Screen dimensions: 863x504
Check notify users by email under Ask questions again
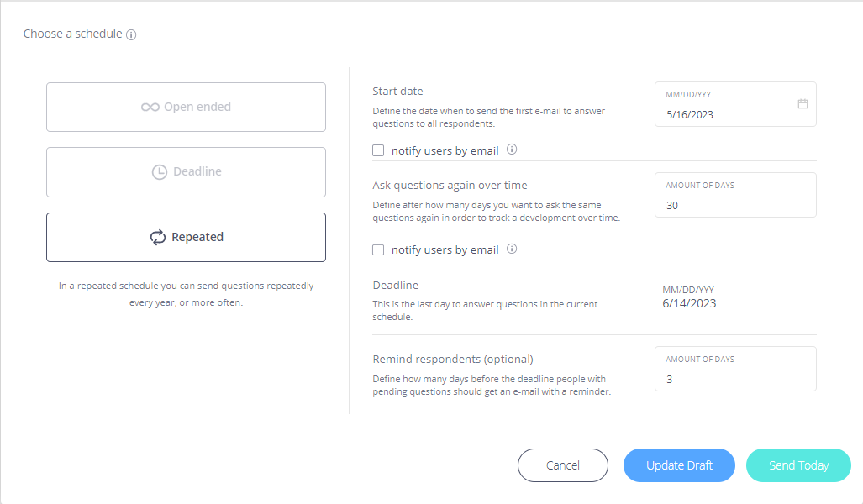[x=378, y=249]
